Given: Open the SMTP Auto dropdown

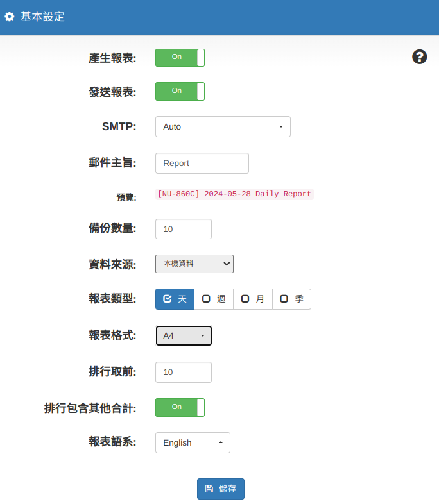Looking at the screenshot, I should pyautogui.click(x=223, y=127).
